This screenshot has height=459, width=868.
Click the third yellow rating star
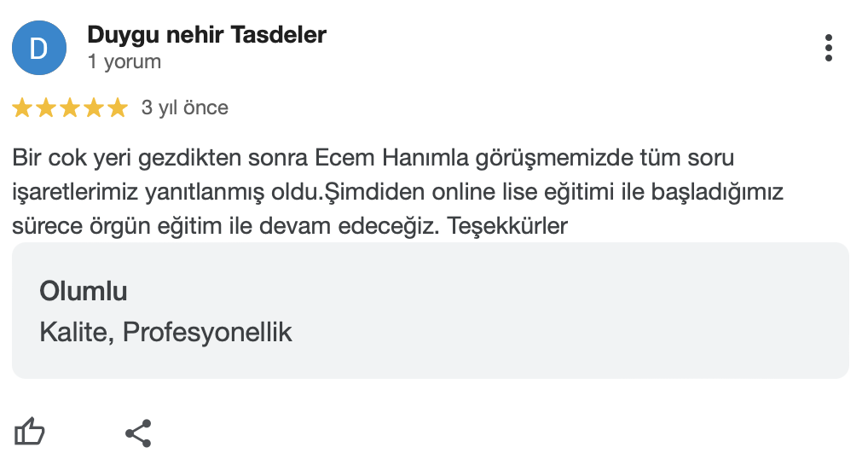tap(69, 108)
